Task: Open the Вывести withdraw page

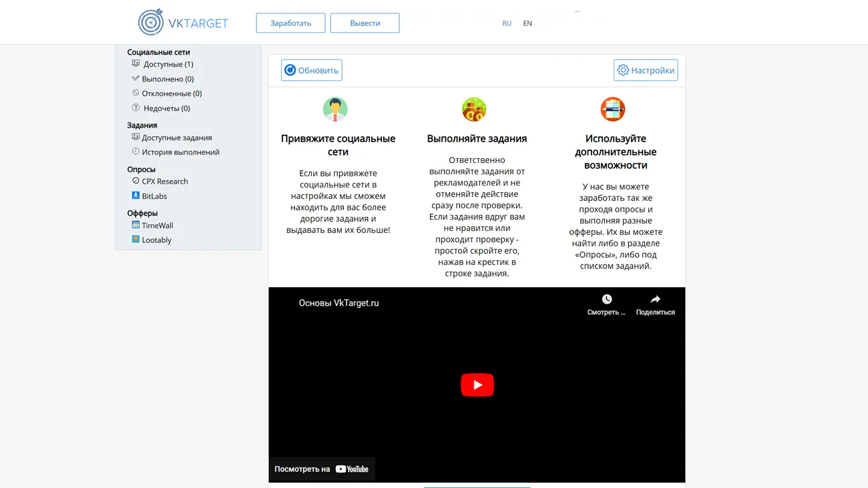Action: pos(365,23)
